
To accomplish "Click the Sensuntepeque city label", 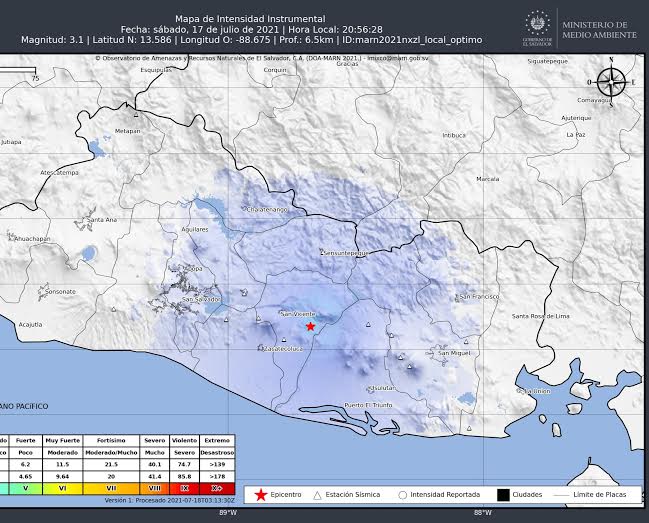I will tap(346, 253).
